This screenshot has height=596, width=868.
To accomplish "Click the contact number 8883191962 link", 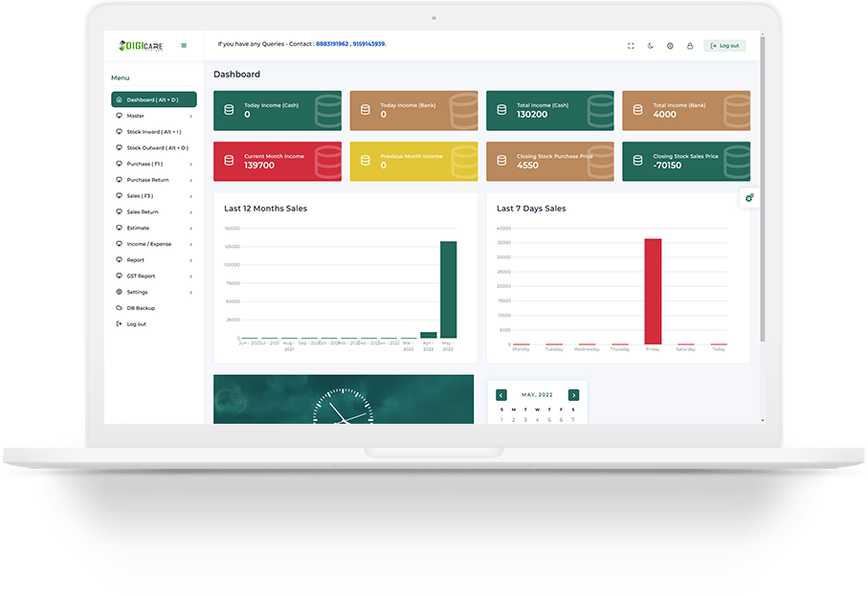I will 331,44.
